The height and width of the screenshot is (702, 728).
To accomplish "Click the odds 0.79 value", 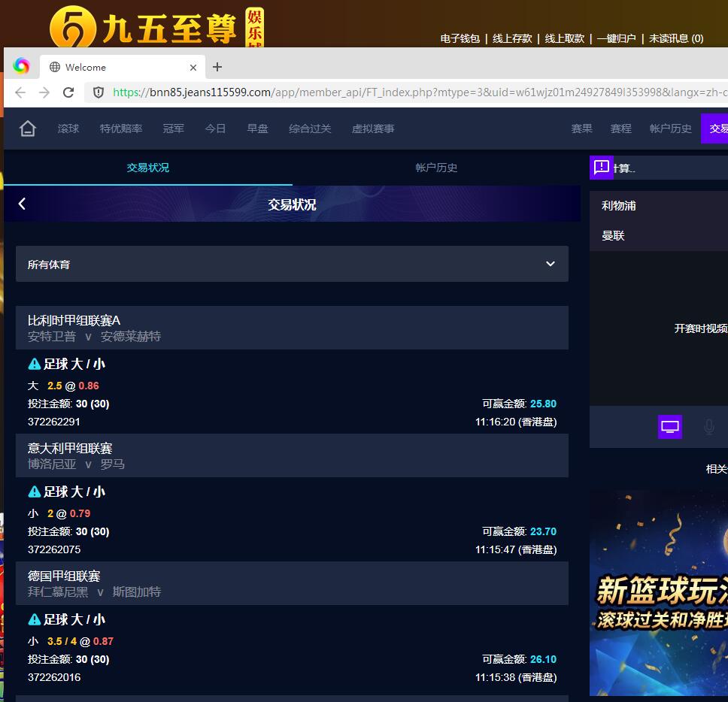I will (80, 513).
